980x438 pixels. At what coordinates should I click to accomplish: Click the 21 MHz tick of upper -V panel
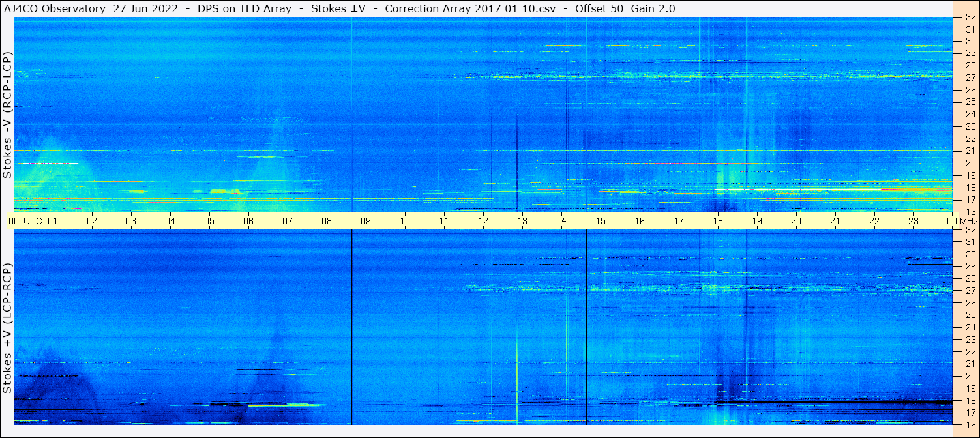point(970,151)
